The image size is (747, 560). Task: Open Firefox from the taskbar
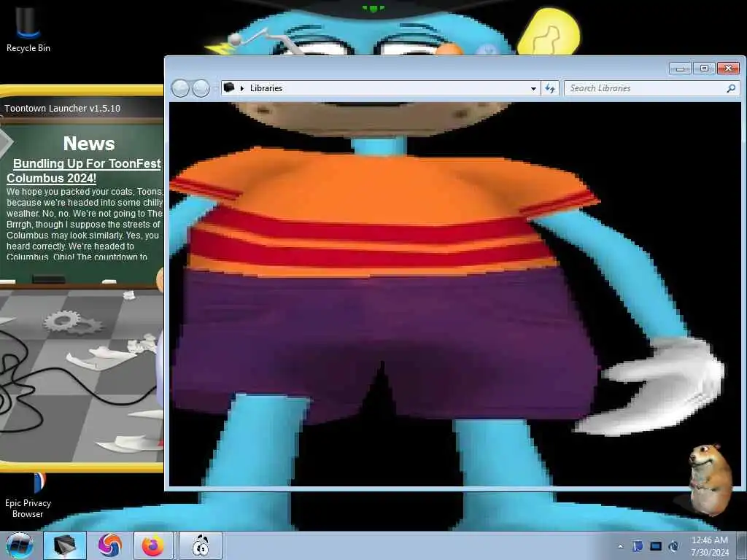(x=153, y=545)
